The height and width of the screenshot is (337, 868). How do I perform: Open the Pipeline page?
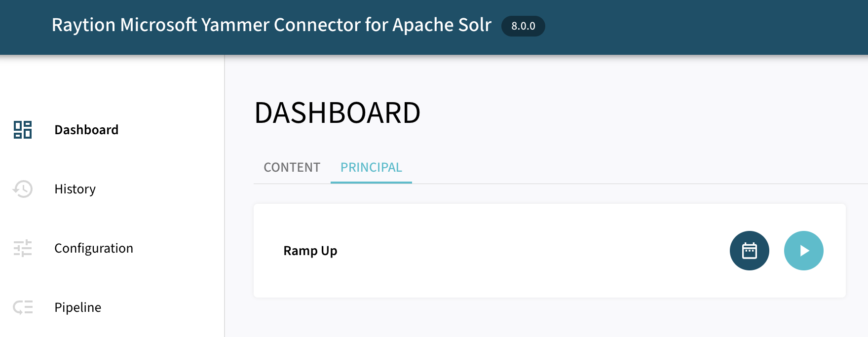(77, 307)
